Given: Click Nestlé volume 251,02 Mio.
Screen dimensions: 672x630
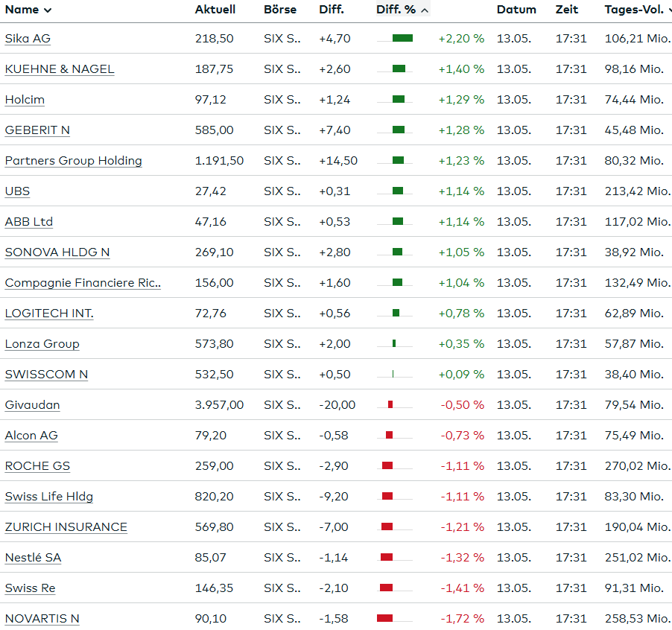Looking at the screenshot, I should click(x=637, y=558).
